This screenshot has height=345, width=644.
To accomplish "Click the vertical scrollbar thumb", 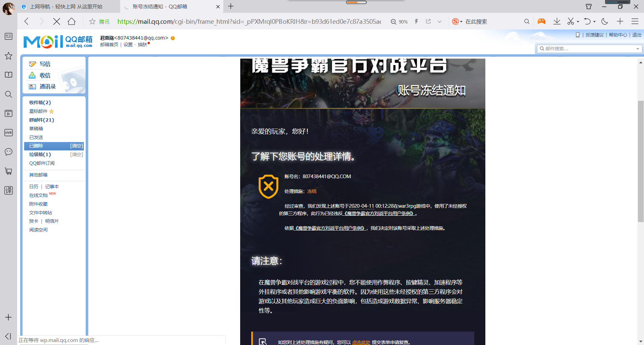I will pyautogui.click(x=641, y=161).
